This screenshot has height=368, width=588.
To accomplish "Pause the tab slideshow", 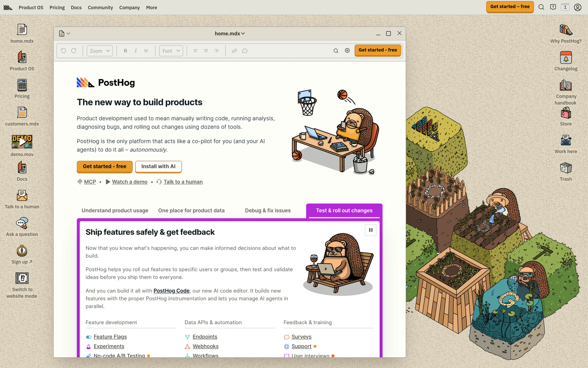I will (x=371, y=230).
